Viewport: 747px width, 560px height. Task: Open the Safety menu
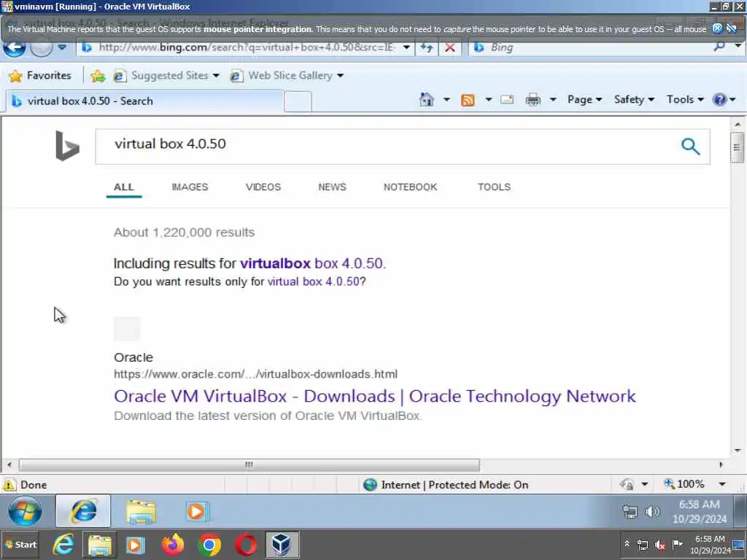point(634,99)
